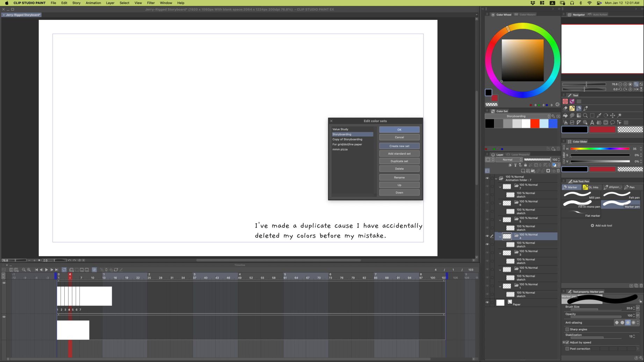Choose the Gradient tool icon

click(579, 116)
